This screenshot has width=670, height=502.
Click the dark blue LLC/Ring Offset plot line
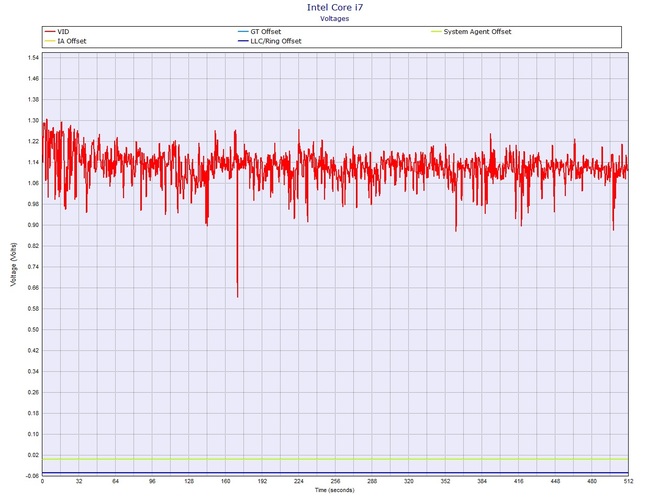coord(335,473)
